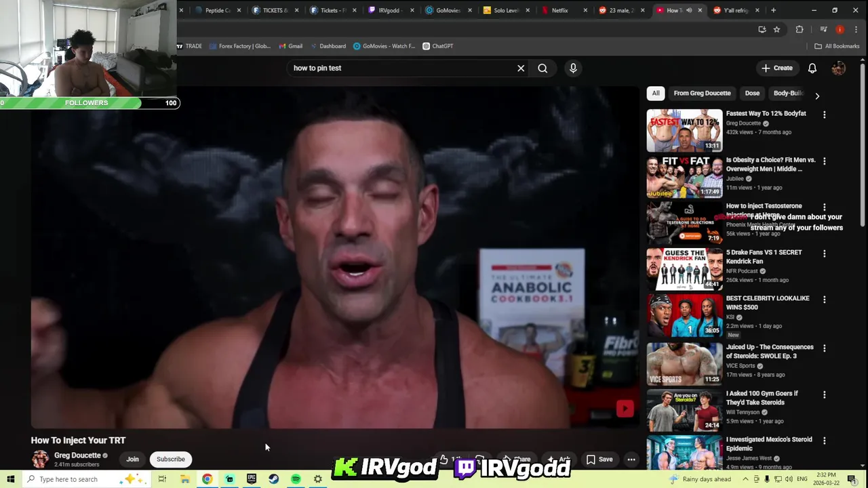Click the install/cast icon in address bar
Screen dimensions: 868x488
(x=762, y=29)
